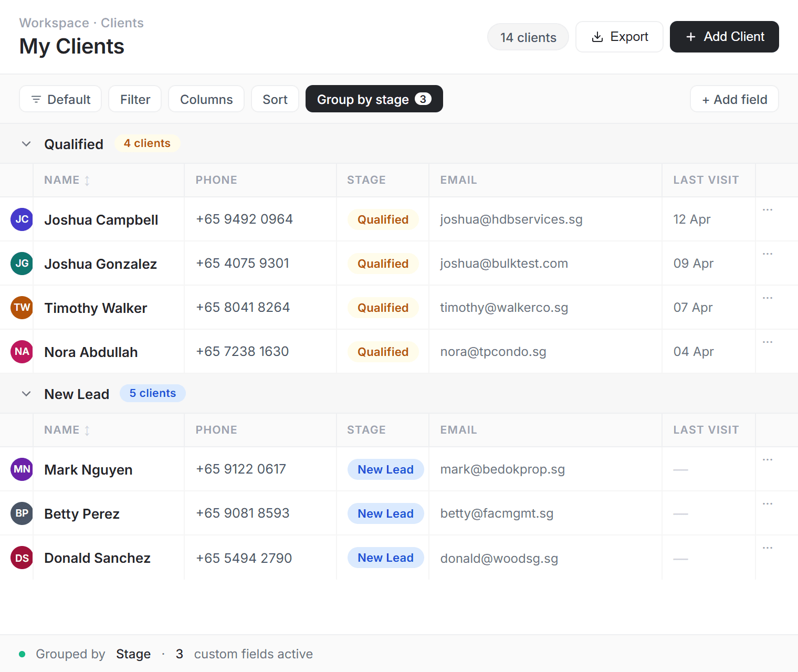Open row options for Joshua Gonzalez

point(768,254)
